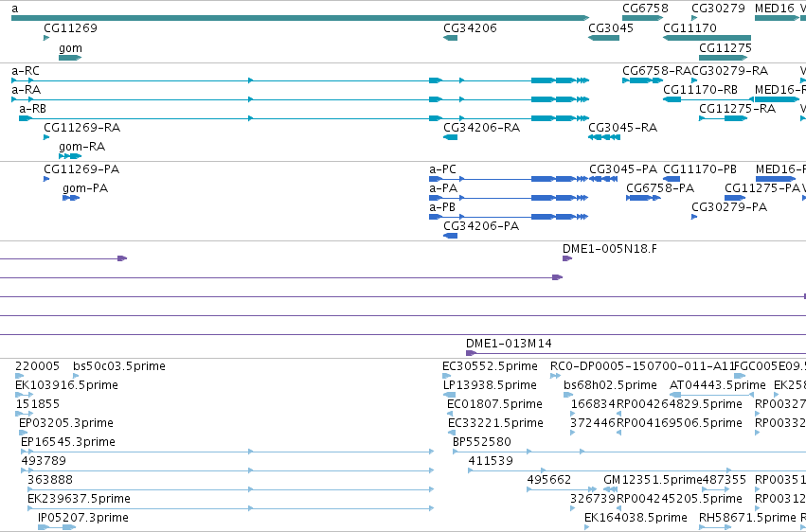
Task: Click the 372446 EST label
Action: click(x=593, y=424)
